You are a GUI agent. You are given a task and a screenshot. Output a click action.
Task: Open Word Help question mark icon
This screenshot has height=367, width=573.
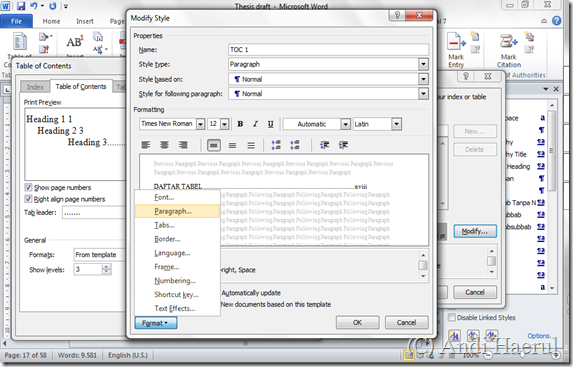pos(557,21)
